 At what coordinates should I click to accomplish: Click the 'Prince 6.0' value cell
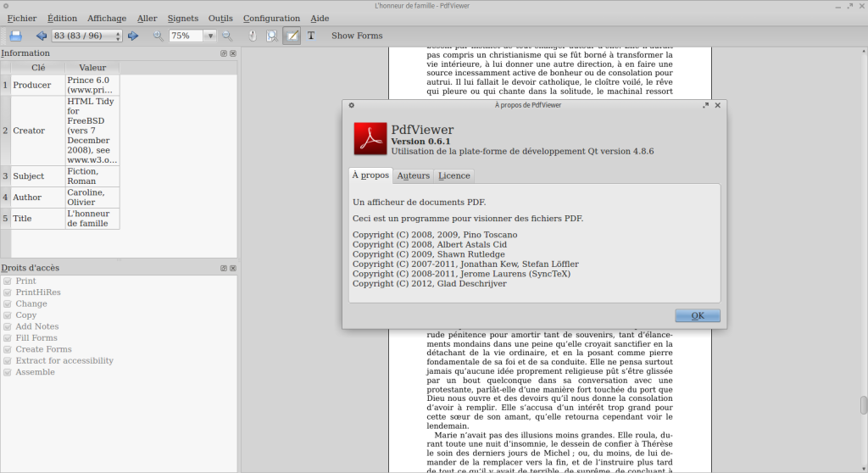tap(92, 86)
